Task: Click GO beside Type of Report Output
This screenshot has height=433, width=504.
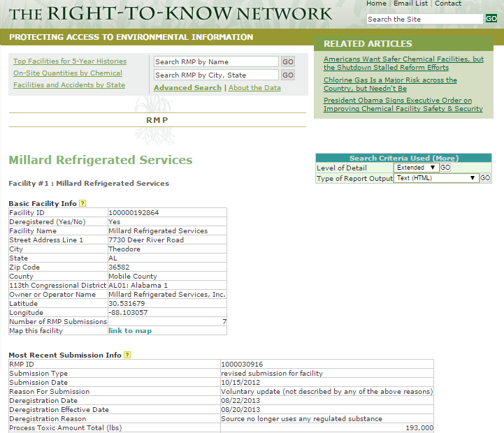Action: (485, 178)
